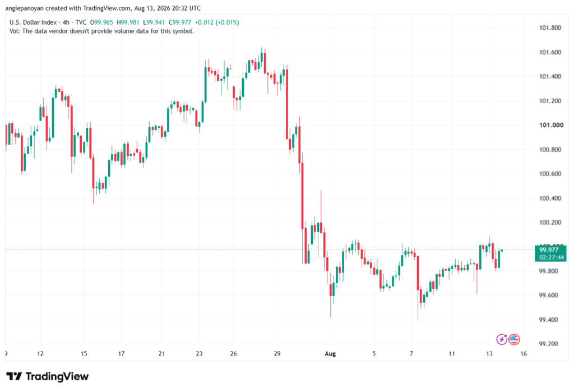574x392 pixels.
Task: Click the Vol indicator legend text
Action: 102,31
